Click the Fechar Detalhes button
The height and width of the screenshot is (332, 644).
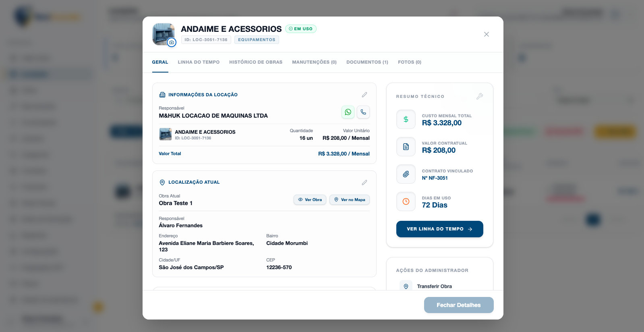click(459, 305)
